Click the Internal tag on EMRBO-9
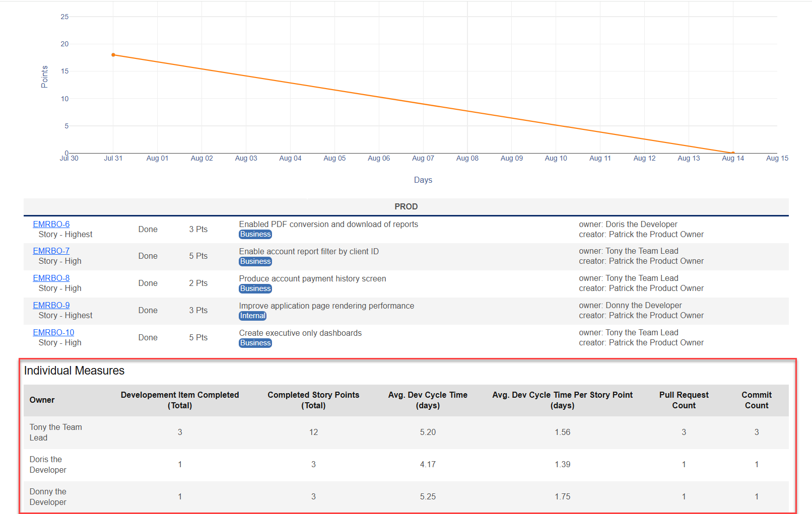 (252, 315)
